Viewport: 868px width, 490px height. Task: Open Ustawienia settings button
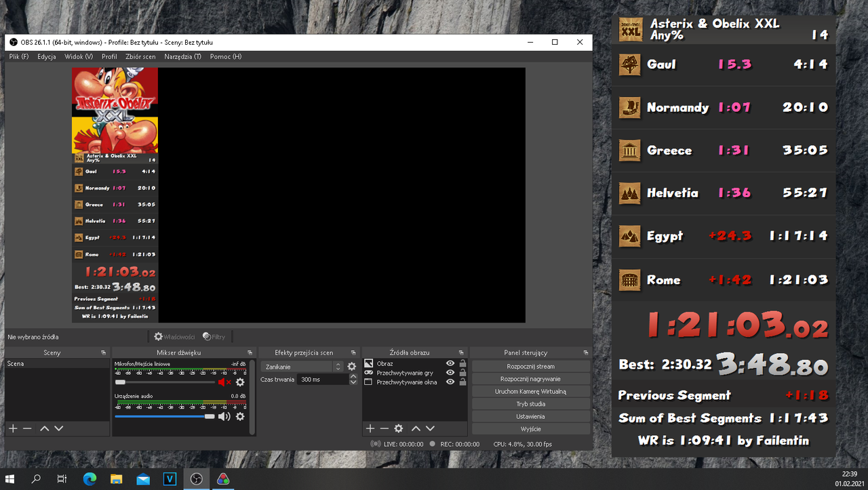531,416
